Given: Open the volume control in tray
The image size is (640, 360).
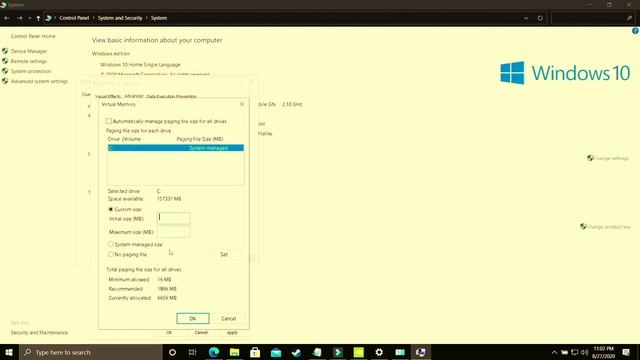Looking at the screenshot, I should [584, 352].
